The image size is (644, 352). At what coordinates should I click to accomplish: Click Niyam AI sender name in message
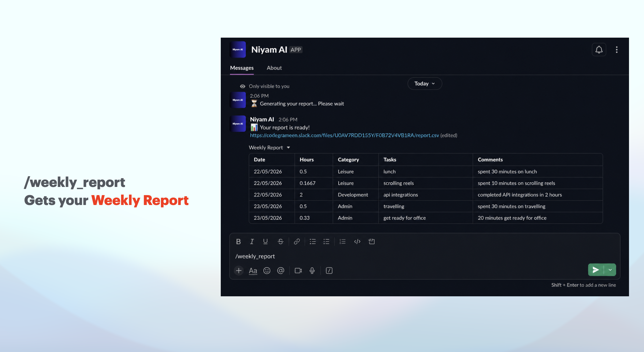tap(262, 119)
